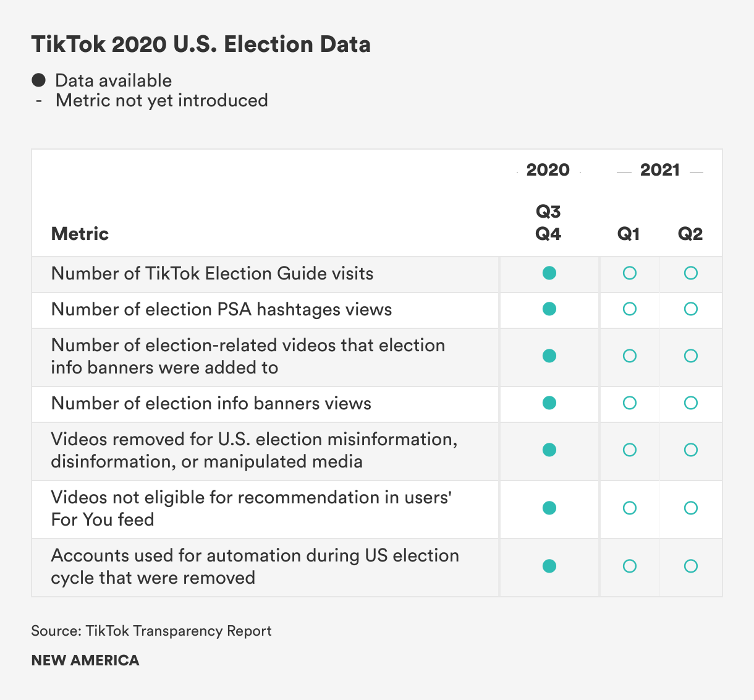Click the filled dot for election info banners views

coord(549,403)
